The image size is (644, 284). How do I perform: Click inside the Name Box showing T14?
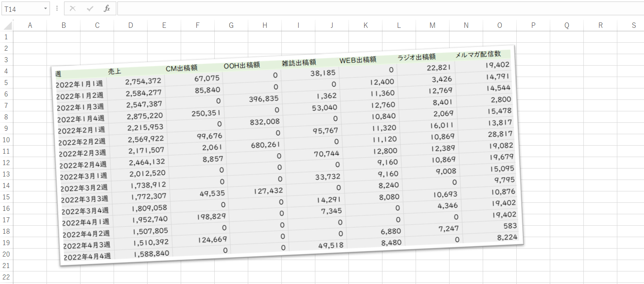(x=21, y=9)
